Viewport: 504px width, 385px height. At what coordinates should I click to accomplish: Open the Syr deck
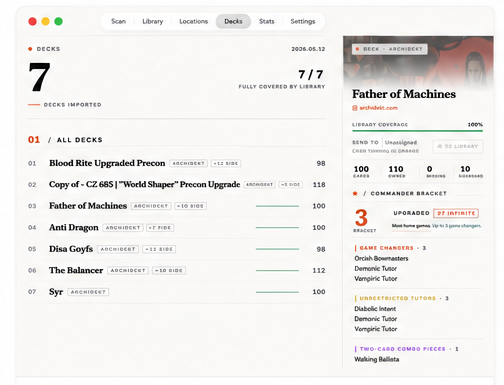pos(177,292)
